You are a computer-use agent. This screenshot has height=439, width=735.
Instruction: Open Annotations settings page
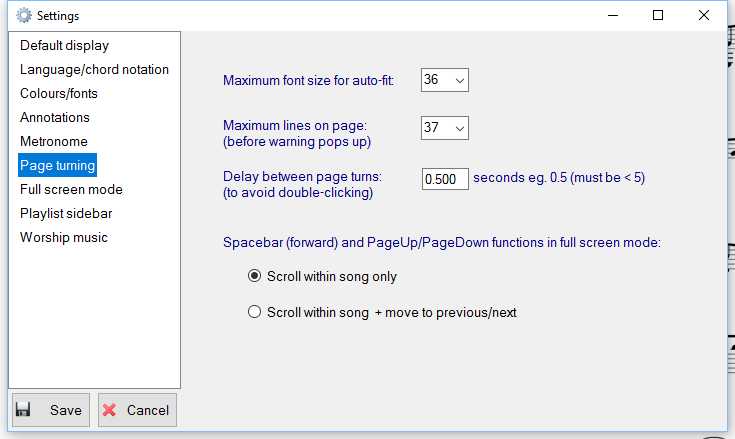(x=55, y=117)
